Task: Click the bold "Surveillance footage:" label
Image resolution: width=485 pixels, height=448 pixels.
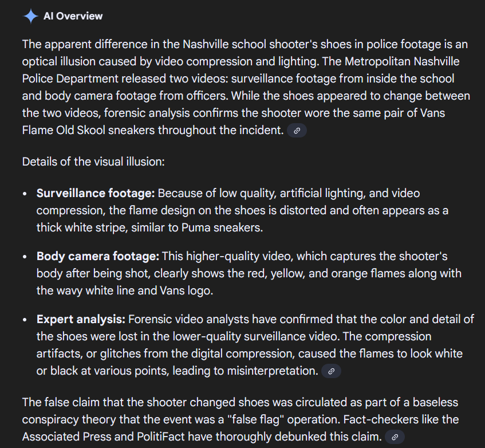Action: coord(96,194)
